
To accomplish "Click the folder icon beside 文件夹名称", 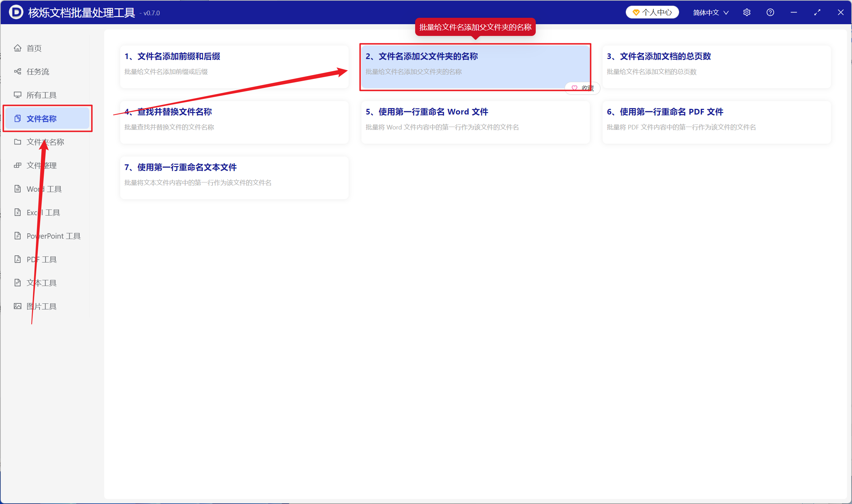I will (17, 142).
